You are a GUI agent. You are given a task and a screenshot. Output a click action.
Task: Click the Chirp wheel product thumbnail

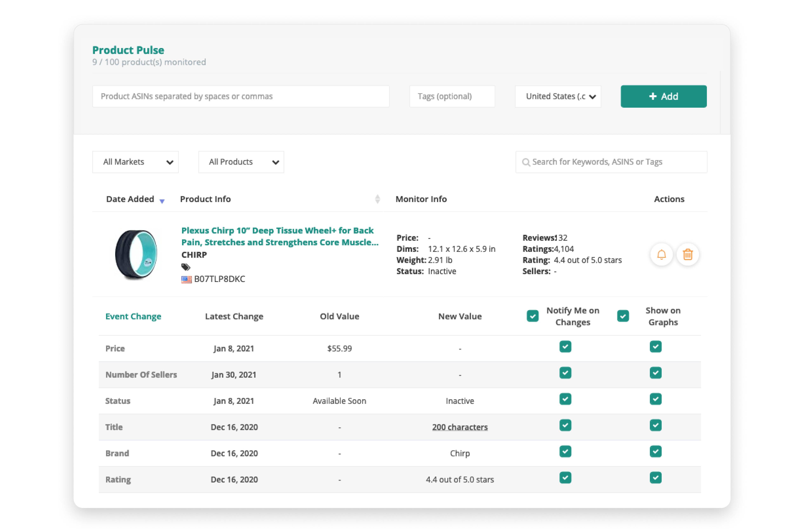(136, 254)
